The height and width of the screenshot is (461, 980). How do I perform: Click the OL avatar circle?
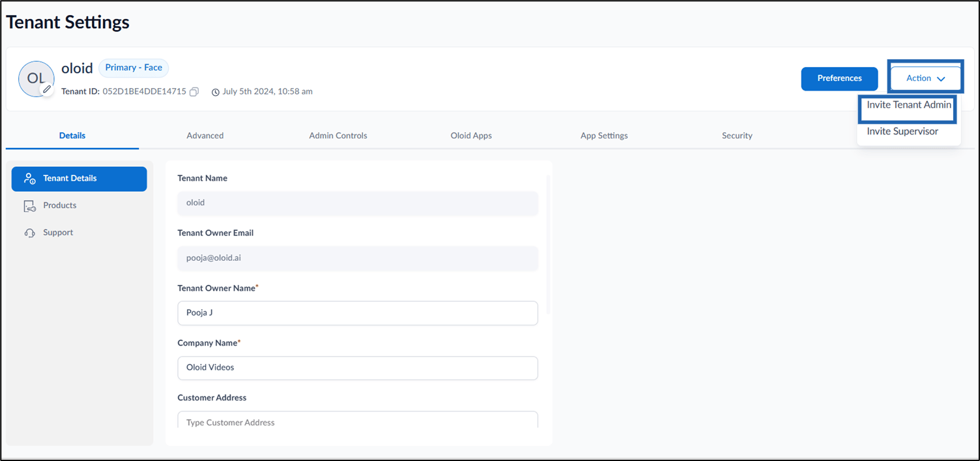36,79
